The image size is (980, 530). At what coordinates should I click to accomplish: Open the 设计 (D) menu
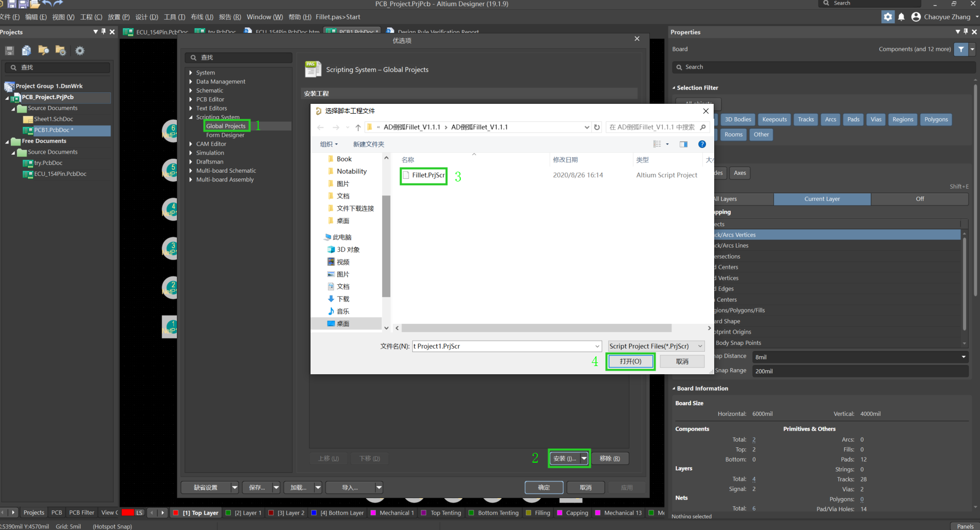[147, 17]
